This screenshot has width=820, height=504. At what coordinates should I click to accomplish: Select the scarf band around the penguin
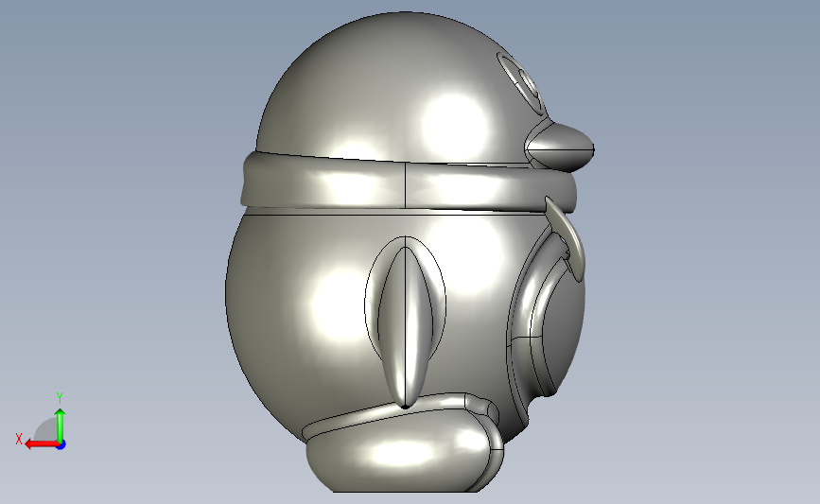coord(408,182)
